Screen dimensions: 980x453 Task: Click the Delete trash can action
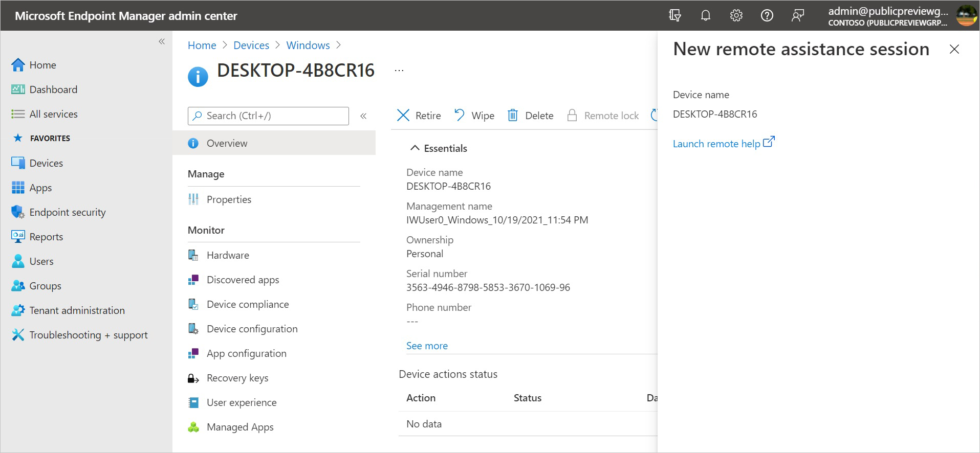coord(530,116)
